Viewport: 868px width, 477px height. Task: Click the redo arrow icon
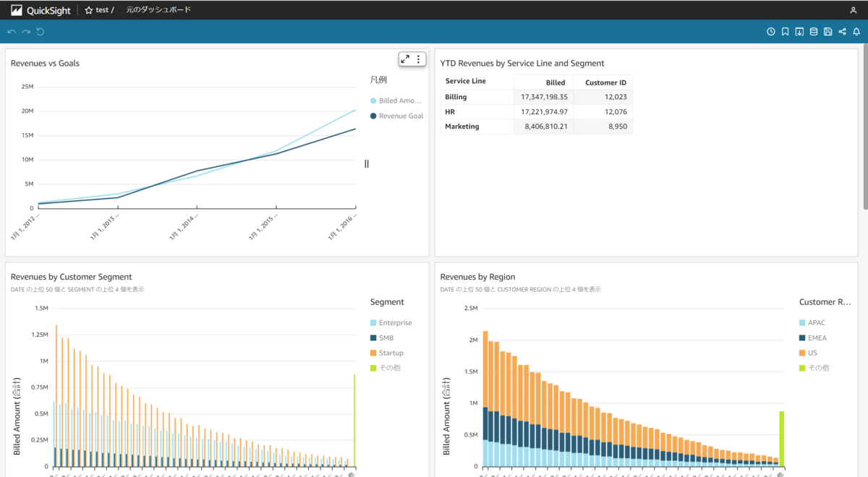pyautogui.click(x=26, y=32)
